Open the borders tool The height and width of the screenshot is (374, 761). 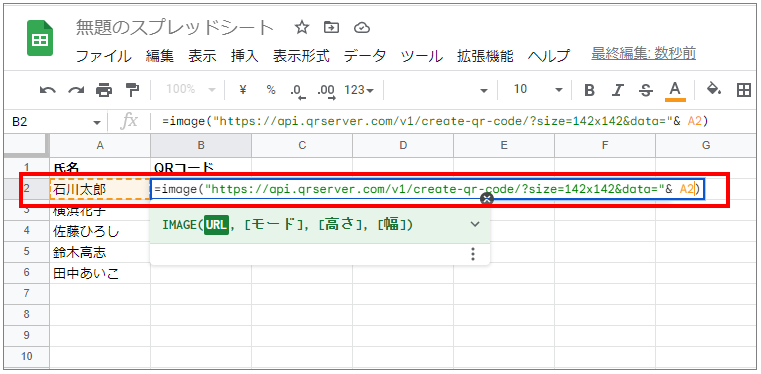click(744, 90)
